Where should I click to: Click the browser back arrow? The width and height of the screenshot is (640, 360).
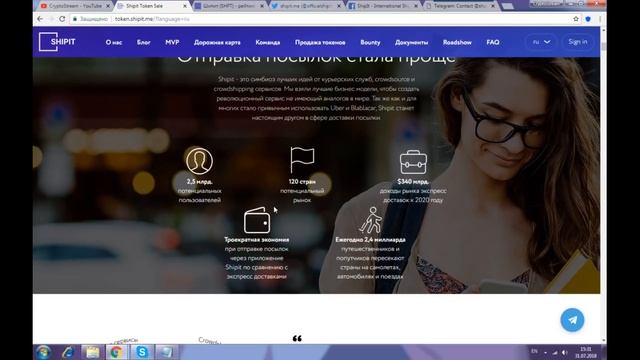[40, 19]
